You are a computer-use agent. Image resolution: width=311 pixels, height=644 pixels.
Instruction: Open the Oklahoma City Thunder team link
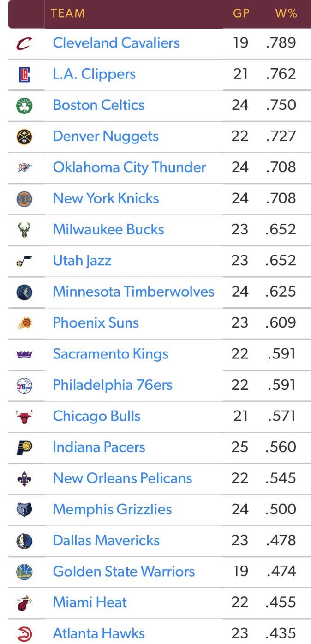tap(129, 167)
